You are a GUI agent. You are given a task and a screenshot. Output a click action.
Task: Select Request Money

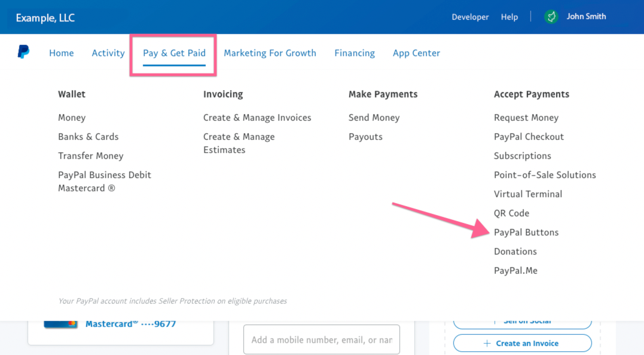(526, 118)
